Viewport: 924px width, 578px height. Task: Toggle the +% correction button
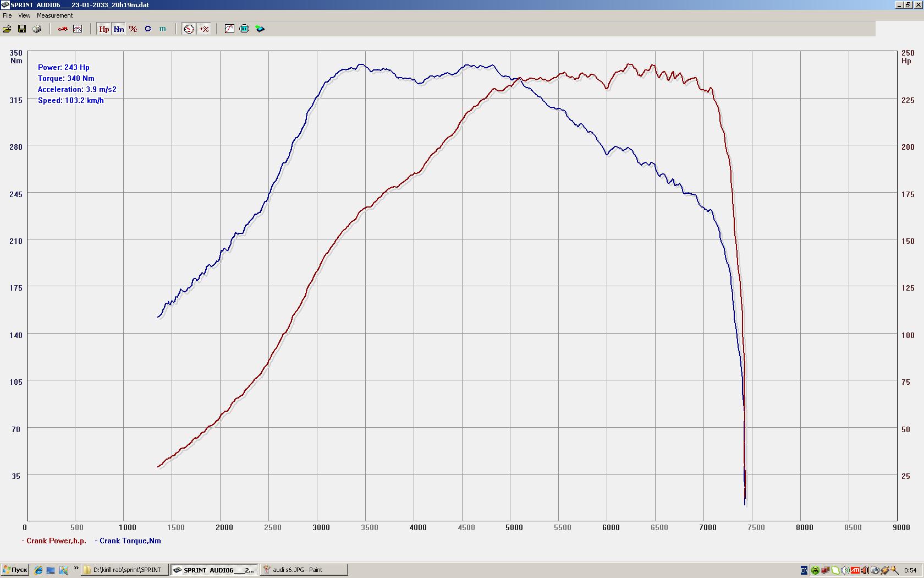pos(204,29)
